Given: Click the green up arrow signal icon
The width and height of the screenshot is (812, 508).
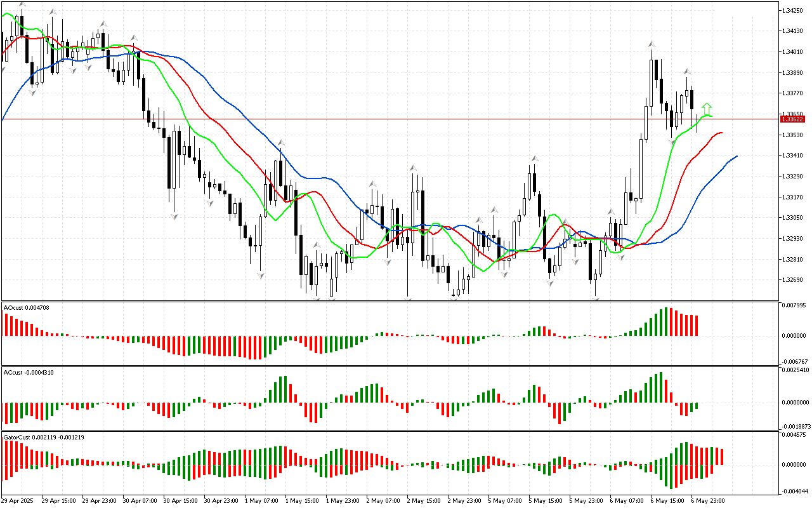Looking at the screenshot, I should [x=707, y=109].
